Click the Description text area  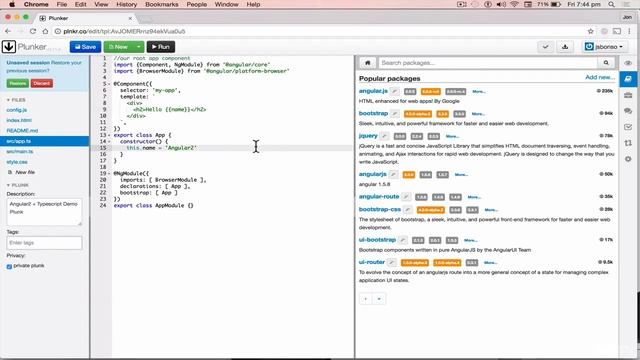pos(44,212)
